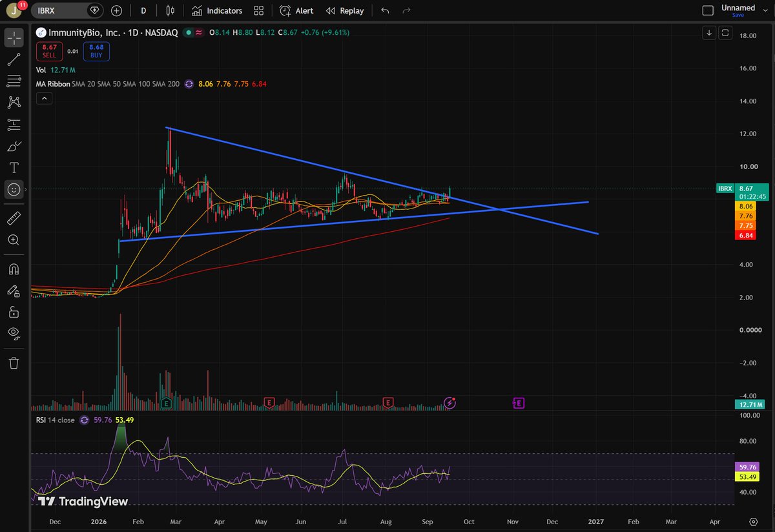Hide all drawings with eye icon

point(14,333)
